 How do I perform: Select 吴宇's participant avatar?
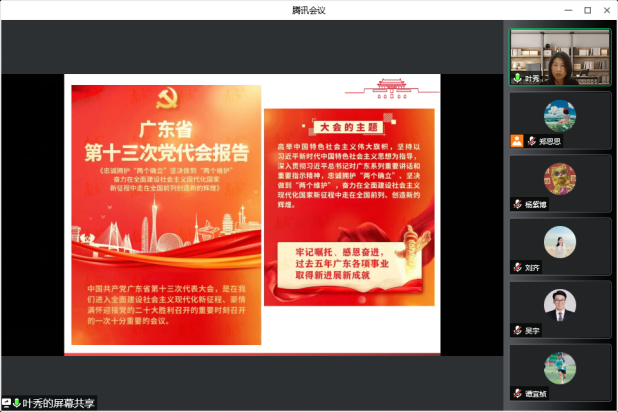point(559,304)
